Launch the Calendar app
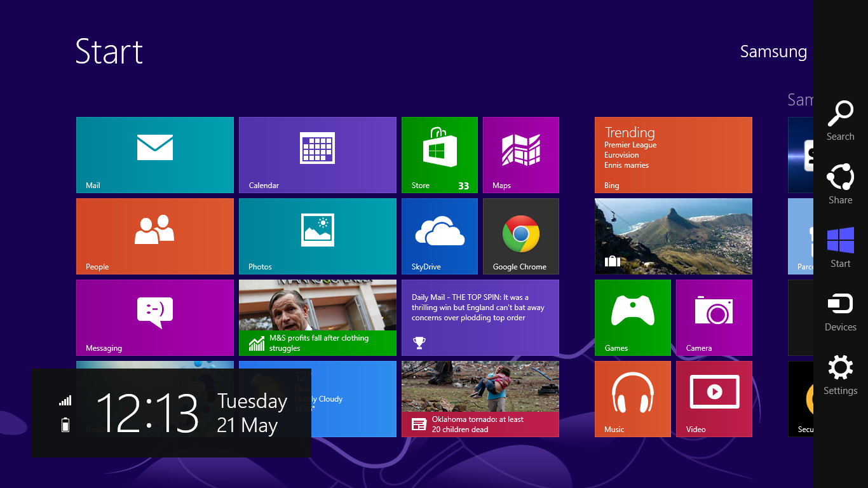 click(317, 154)
